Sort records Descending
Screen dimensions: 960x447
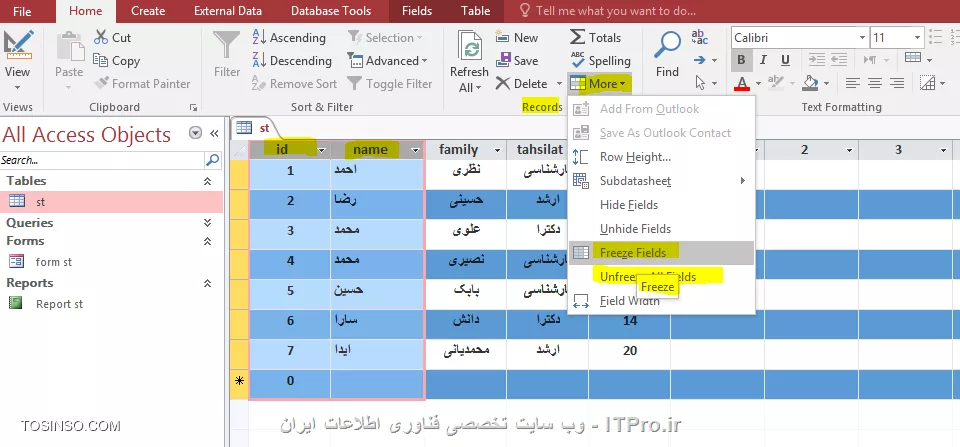tap(292, 61)
